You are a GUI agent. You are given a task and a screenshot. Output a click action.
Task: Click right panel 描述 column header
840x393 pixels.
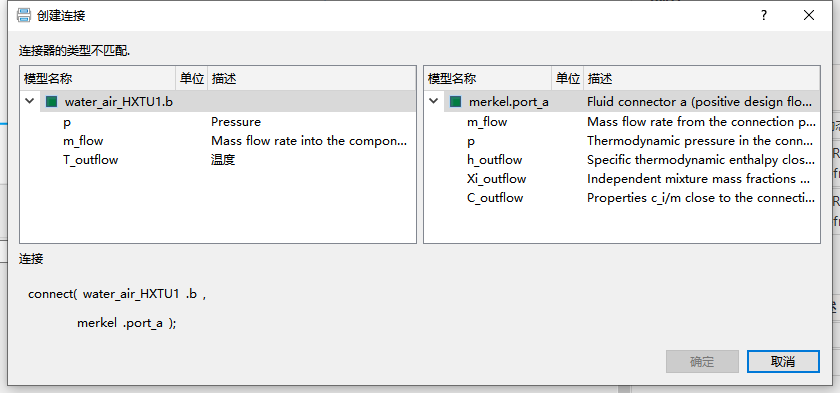[x=702, y=79]
